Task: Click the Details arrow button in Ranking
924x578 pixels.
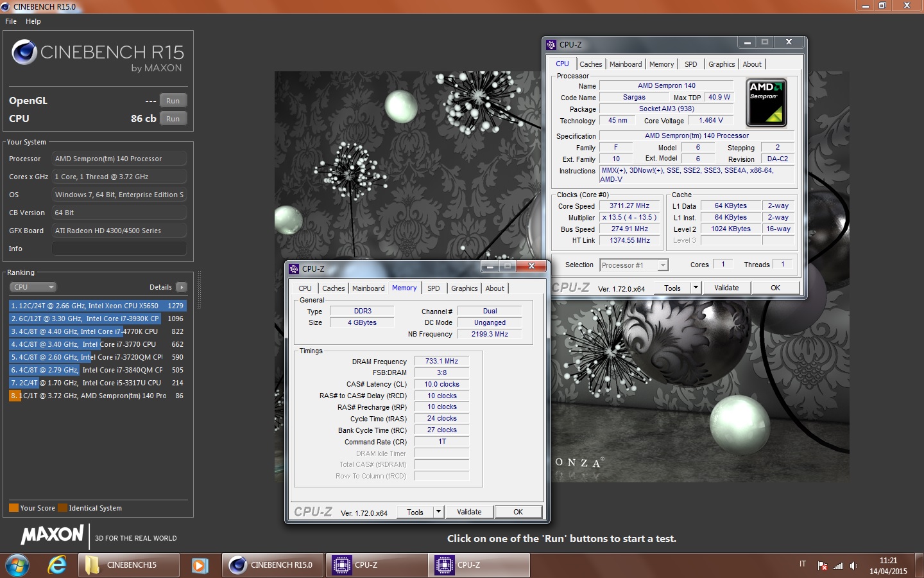Action: (x=182, y=287)
